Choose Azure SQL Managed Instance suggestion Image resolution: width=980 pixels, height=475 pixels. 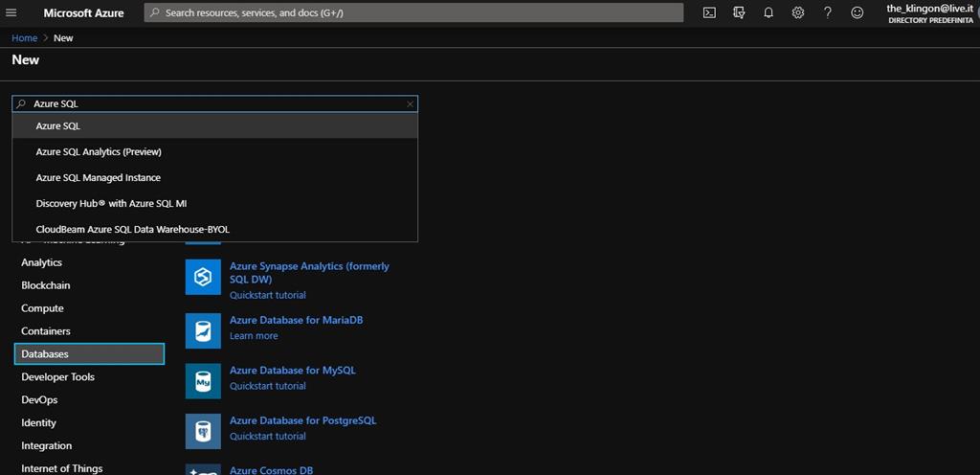point(215,177)
